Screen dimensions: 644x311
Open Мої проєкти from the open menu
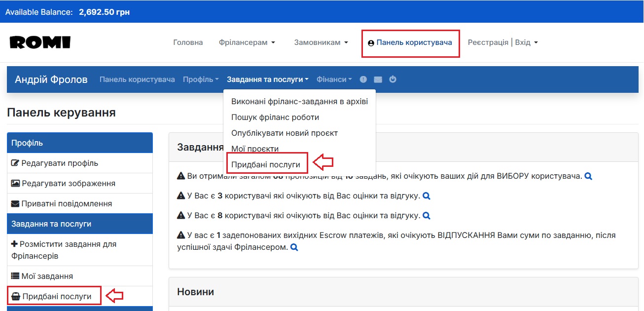[x=254, y=149]
